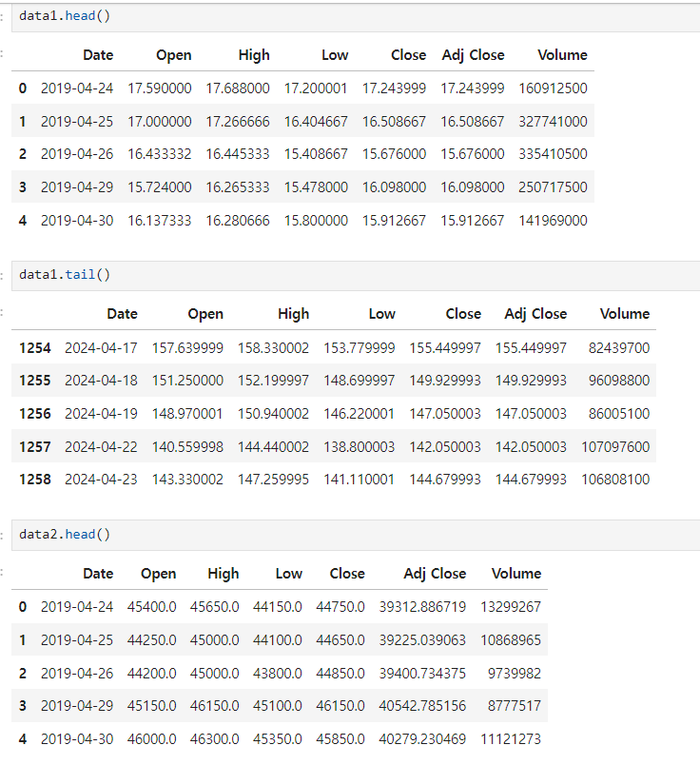Select date 2024-04-23
This screenshot has width=700, height=765.
[101, 480]
